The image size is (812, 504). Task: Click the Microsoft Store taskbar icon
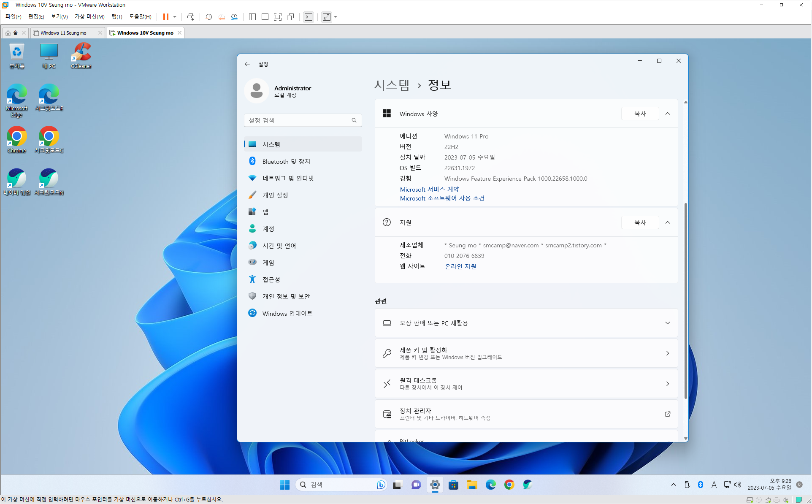point(453,485)
